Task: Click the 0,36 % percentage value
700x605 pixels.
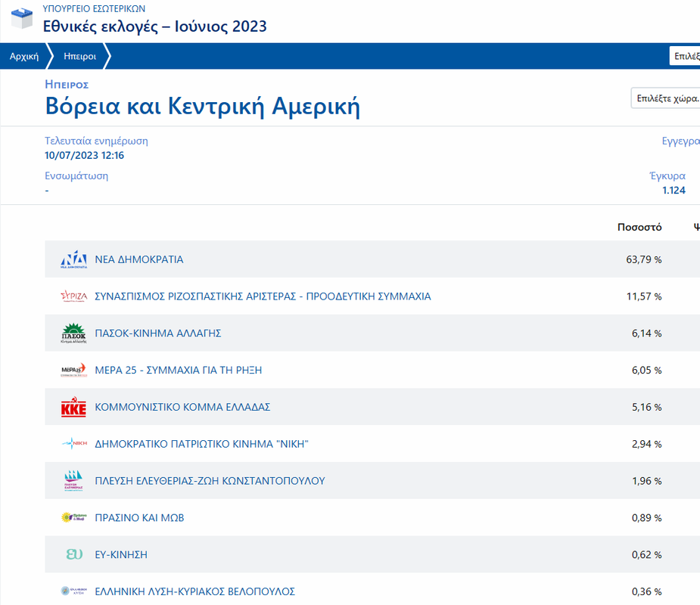Action: 646,591
